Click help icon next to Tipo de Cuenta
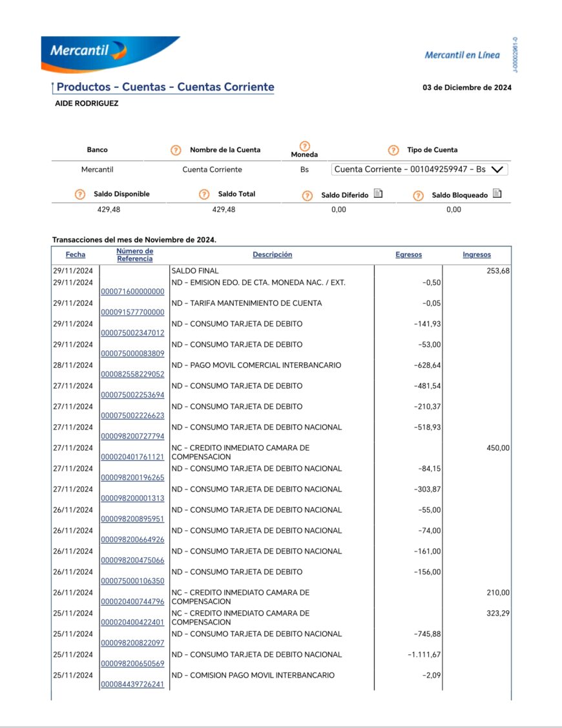Screen dimensions: 562x728 tap(393, 150)
